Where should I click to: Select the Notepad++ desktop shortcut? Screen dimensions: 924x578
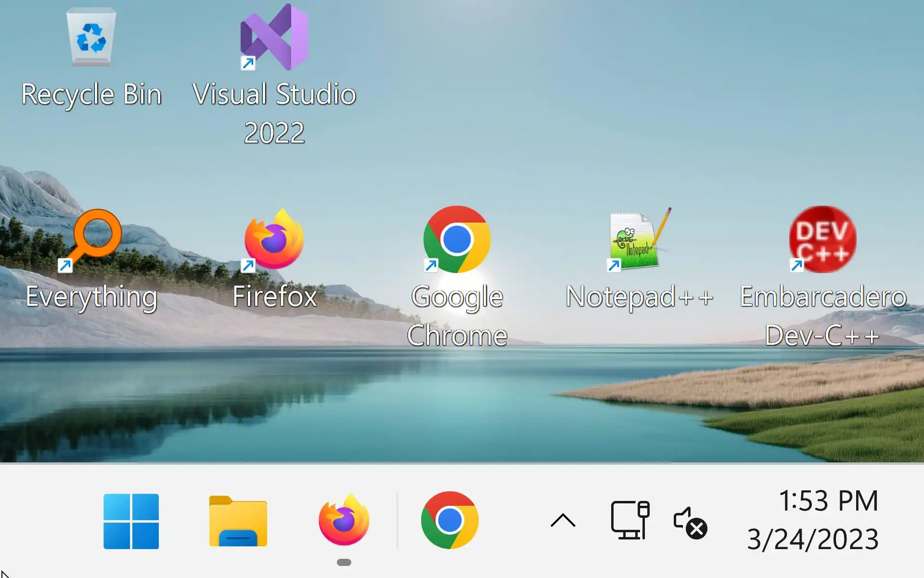tap(639, 239)
